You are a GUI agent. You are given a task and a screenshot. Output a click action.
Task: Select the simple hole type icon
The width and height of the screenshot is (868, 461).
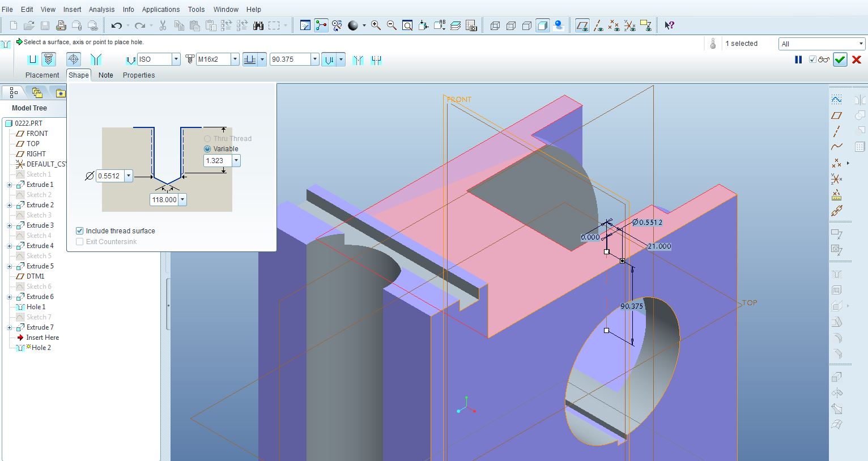(33, 59)
